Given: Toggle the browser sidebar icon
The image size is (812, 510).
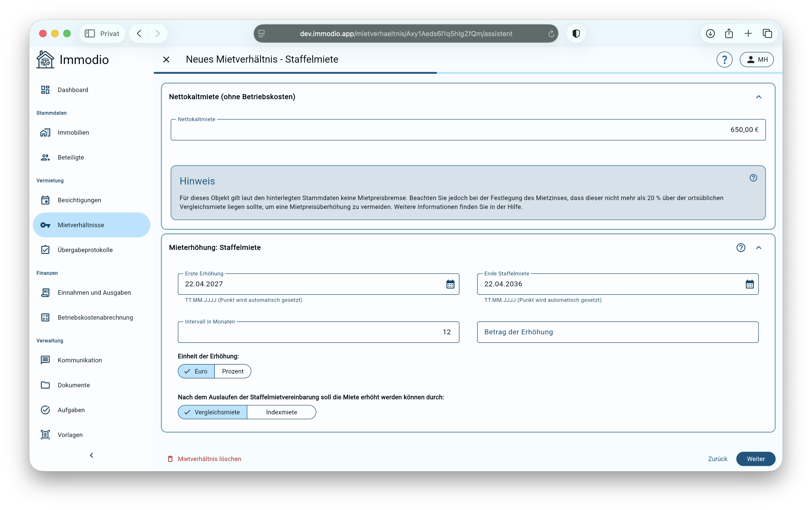Looking at the screenshot, I should [x=90, y=33].
